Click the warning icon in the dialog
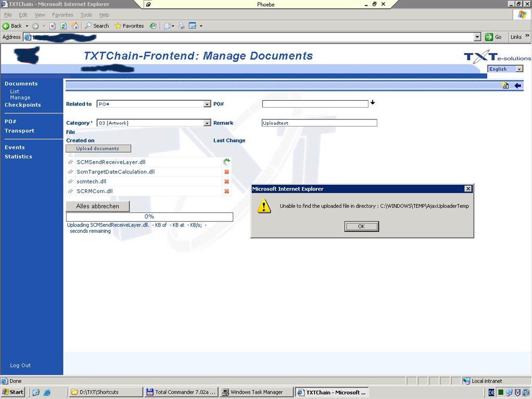 click(264, 206)
